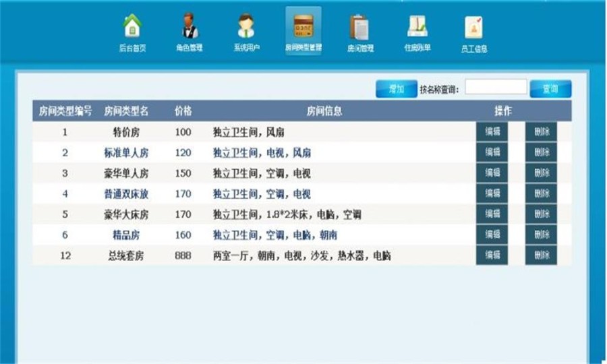
Task: Delete the 总统套房 row
Action: pos(541,256)
